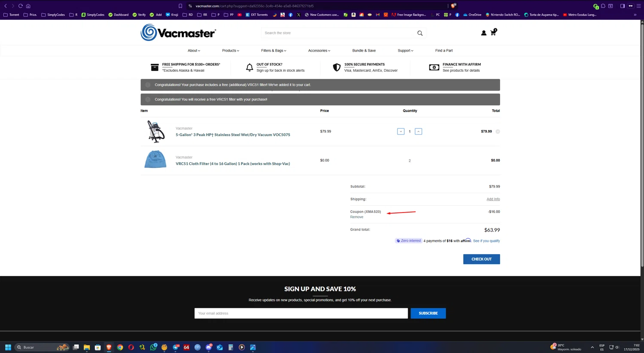Click the Brave shields icon
The image size is (644, 353).
(453, 6)
